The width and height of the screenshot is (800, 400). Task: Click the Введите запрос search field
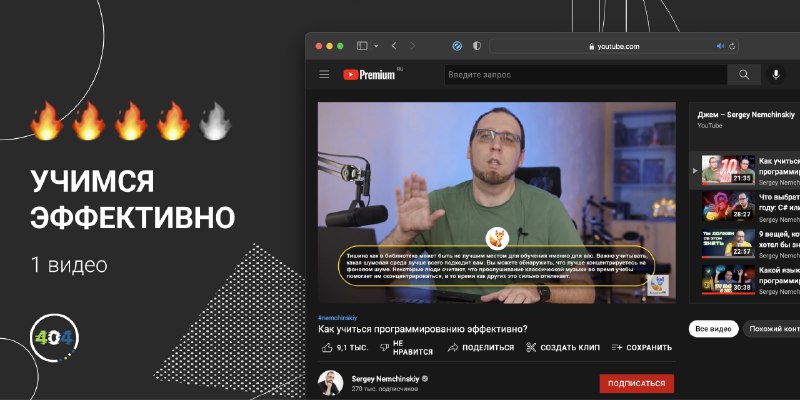(586, 75)
